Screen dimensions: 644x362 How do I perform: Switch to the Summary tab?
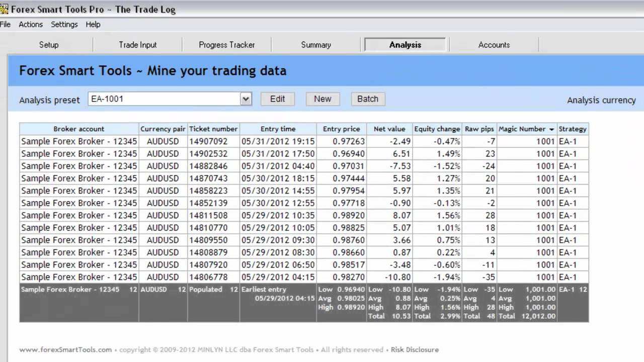point(316,45)
